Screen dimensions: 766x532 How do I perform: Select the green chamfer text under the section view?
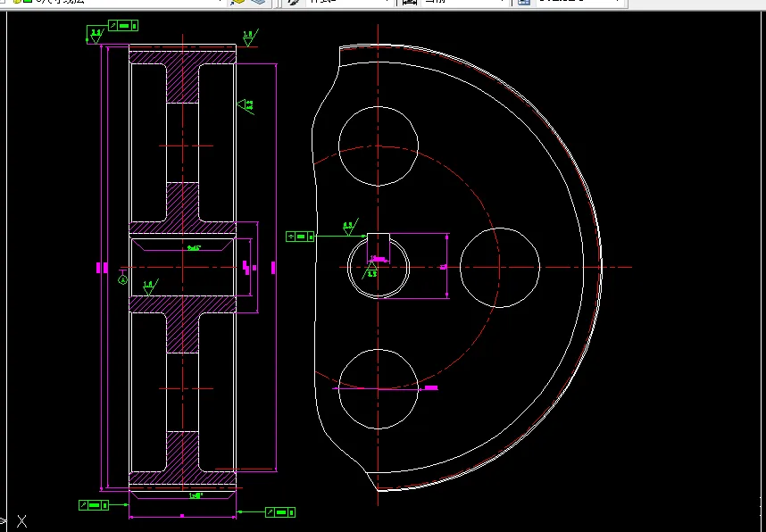pyautogui.click(x=196, y=495)
